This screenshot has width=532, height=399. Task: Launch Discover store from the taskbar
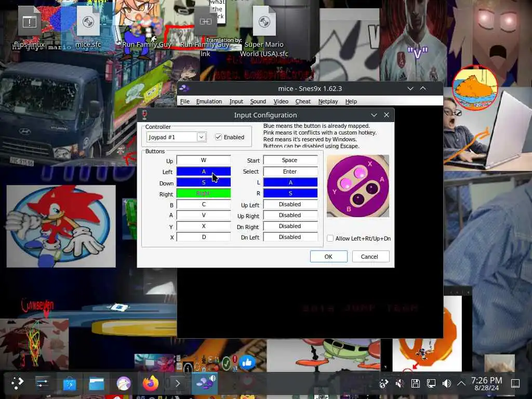(70, 384)
